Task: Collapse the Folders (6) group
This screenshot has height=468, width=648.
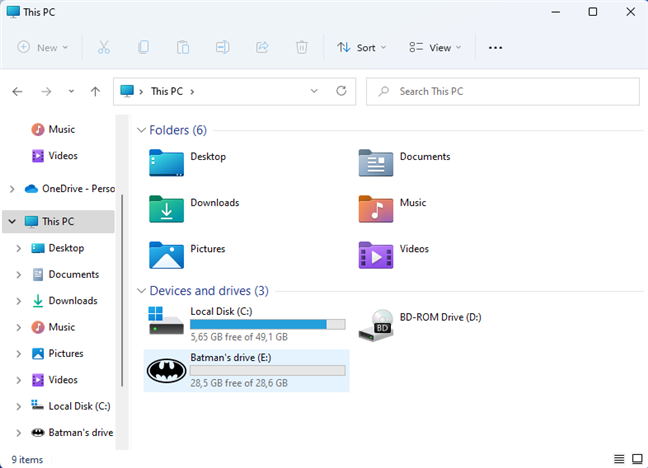Action: pos(141,130)
